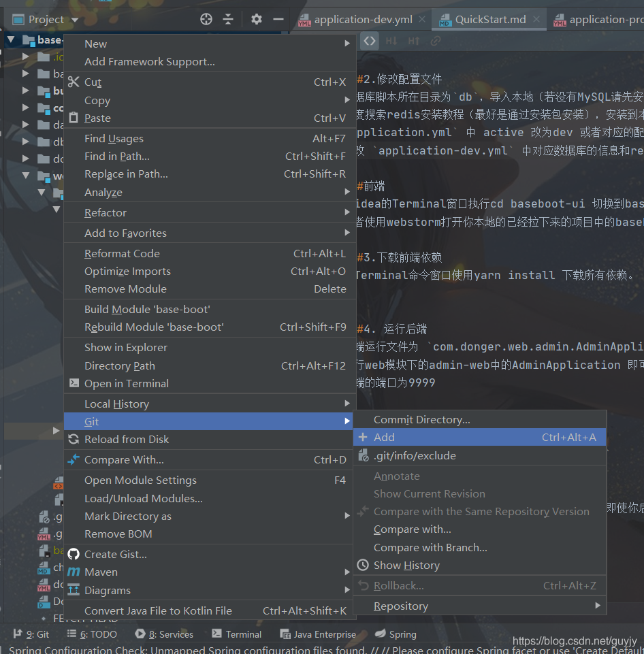Choose Convert Java File to Kotlin File
This screenshot has height=654, width=644.
(x=210, y=610)
